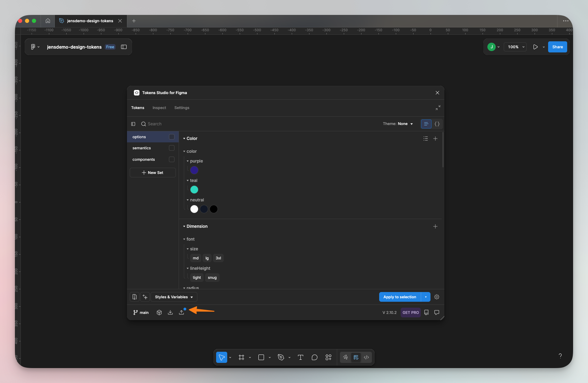The width and height of the screenshot is (588, 383).
Task: Collapse the Tokens Studio plugin window
Action: coord(438,108)
